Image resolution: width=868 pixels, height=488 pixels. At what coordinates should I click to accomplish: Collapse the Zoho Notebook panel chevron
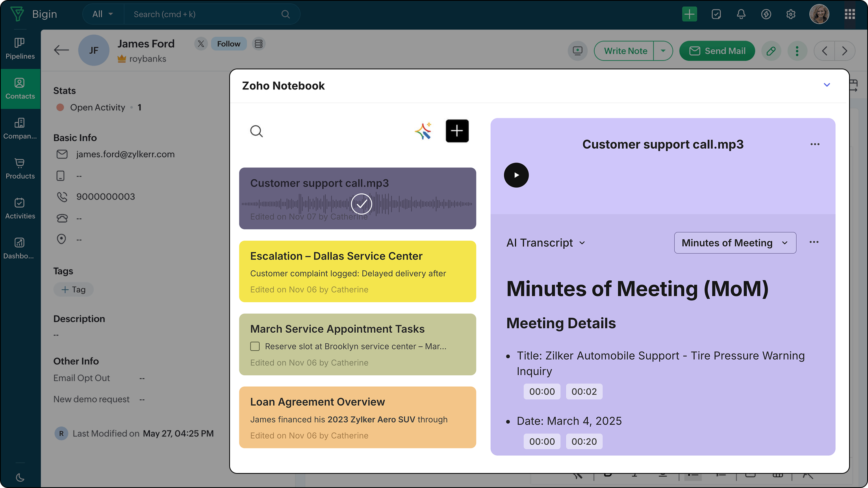(x=827, y=85)
